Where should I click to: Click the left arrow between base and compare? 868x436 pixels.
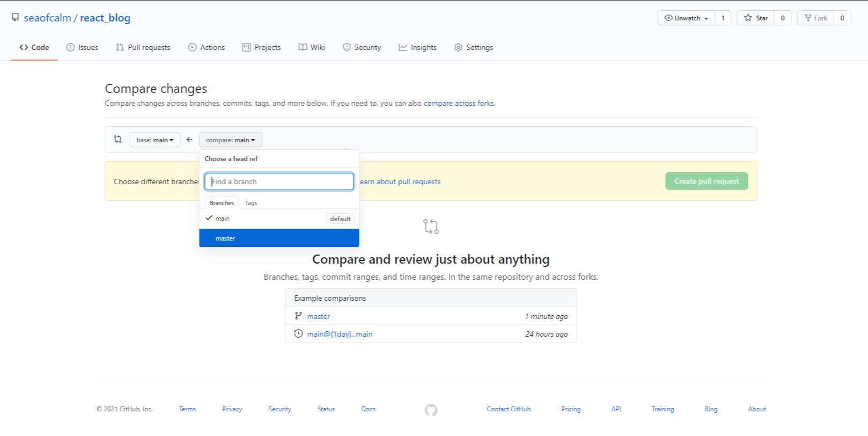click(x=189, y=140)
